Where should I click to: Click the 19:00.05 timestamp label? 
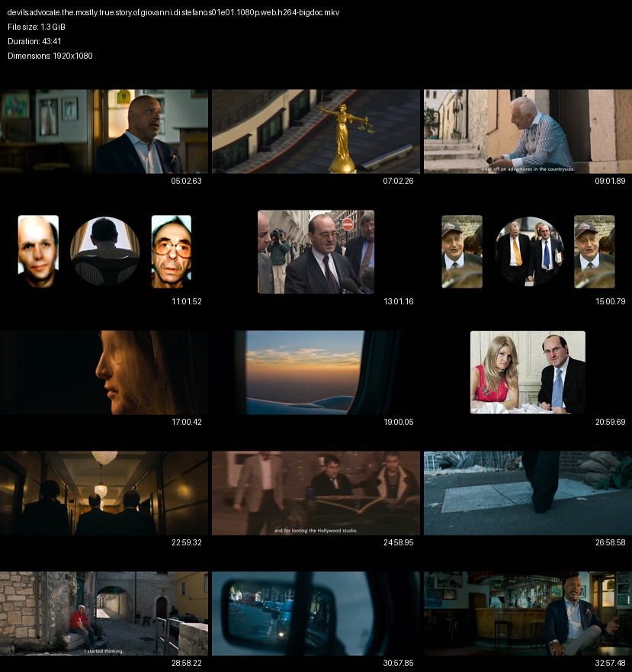click(x=399, y=422)
